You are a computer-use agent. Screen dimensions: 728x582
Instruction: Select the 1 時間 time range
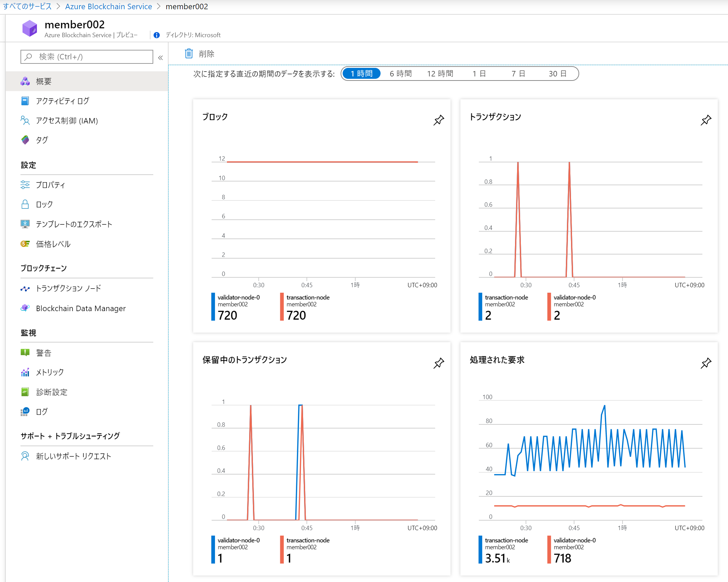[361, 74]
